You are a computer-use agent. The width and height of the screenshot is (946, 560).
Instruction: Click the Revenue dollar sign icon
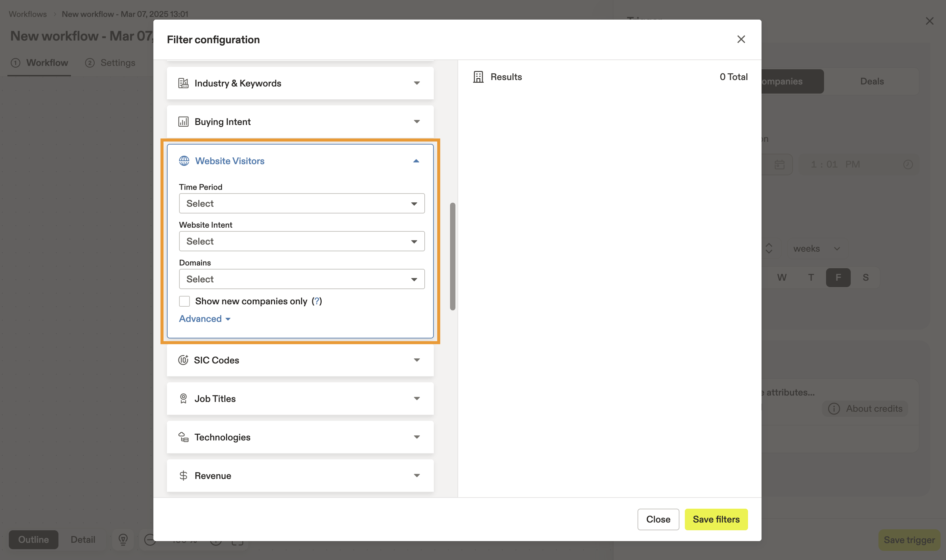[183, 476]
